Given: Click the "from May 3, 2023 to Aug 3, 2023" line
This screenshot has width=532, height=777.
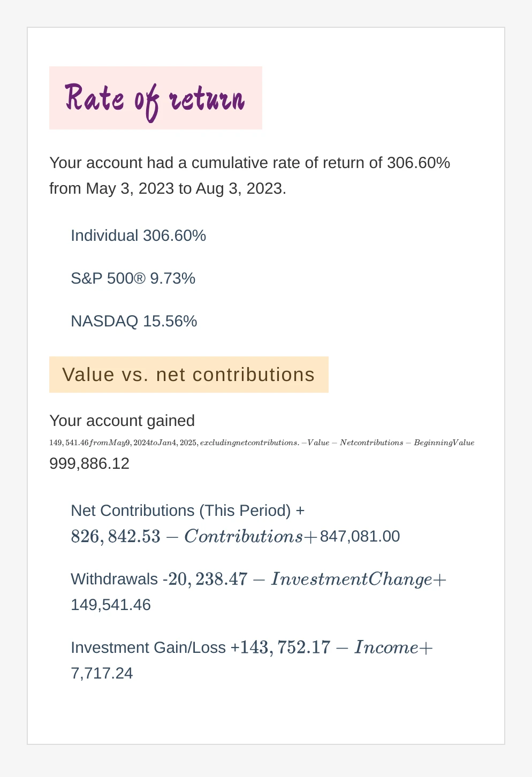Looking at the screenshot, I should (x=168, y=188).
